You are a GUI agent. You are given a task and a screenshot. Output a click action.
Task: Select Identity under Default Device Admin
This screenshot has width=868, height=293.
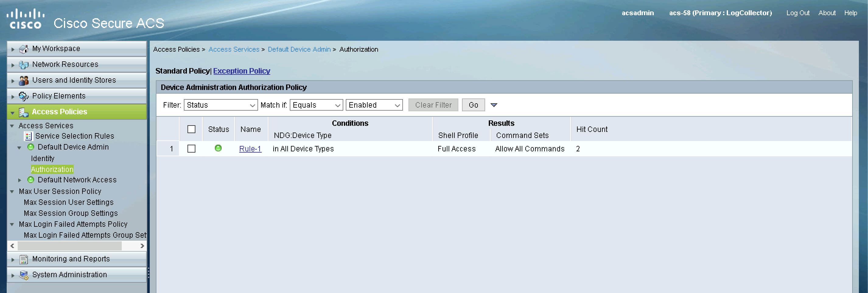coord(43,158)
